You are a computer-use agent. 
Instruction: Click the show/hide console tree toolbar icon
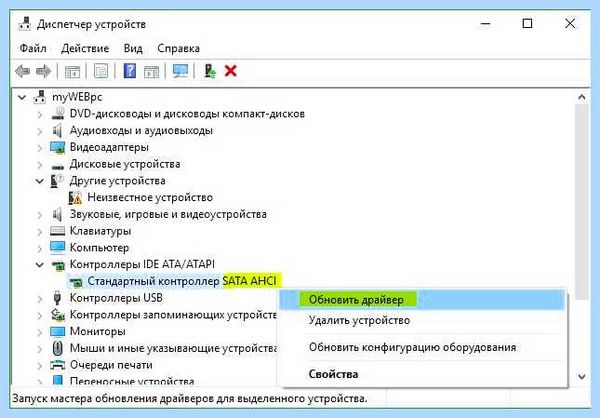[x=72, y=71]
